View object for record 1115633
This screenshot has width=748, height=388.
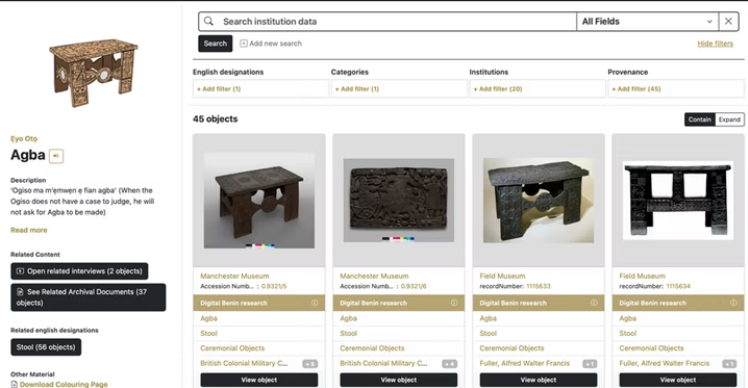pyautogui.click(x=539, y=380)
